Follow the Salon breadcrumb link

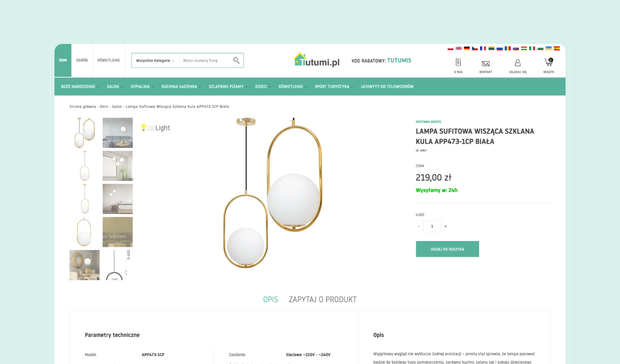(x=117, y=107)
